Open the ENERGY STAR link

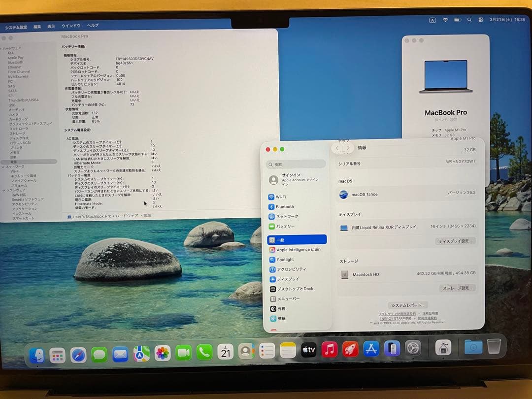(396, 319)
